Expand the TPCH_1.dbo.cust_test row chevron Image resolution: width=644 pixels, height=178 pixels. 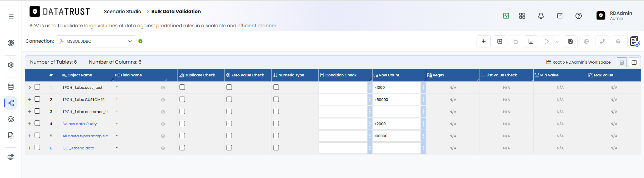[x=30, y=87]
